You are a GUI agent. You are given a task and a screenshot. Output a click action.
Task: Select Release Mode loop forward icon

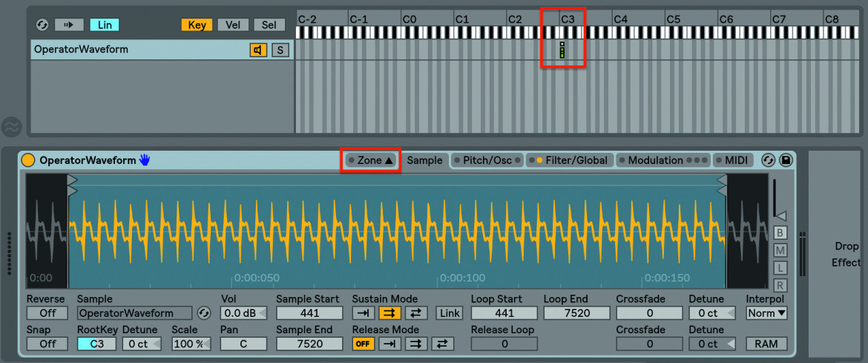point(416,344)
